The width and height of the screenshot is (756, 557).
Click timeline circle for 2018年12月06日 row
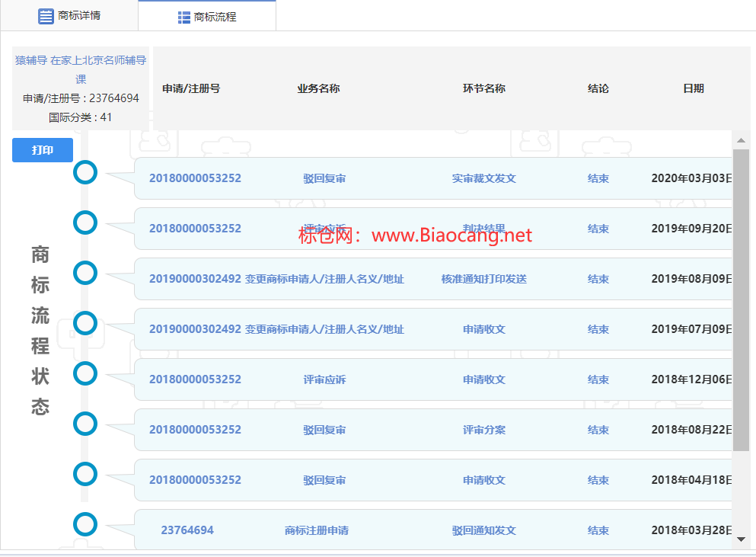pyautogui.click(x=85, y=373)
